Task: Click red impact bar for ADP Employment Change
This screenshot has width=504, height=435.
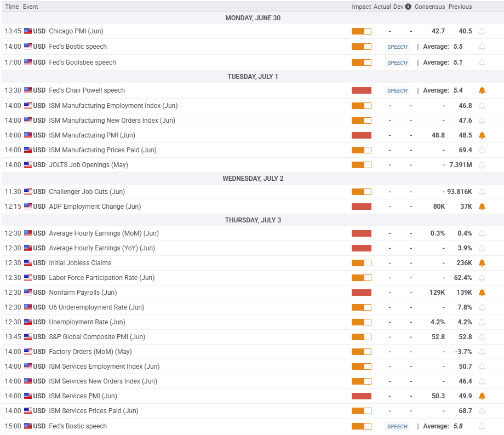Action: pyautogui.click(x=361, y=207)
